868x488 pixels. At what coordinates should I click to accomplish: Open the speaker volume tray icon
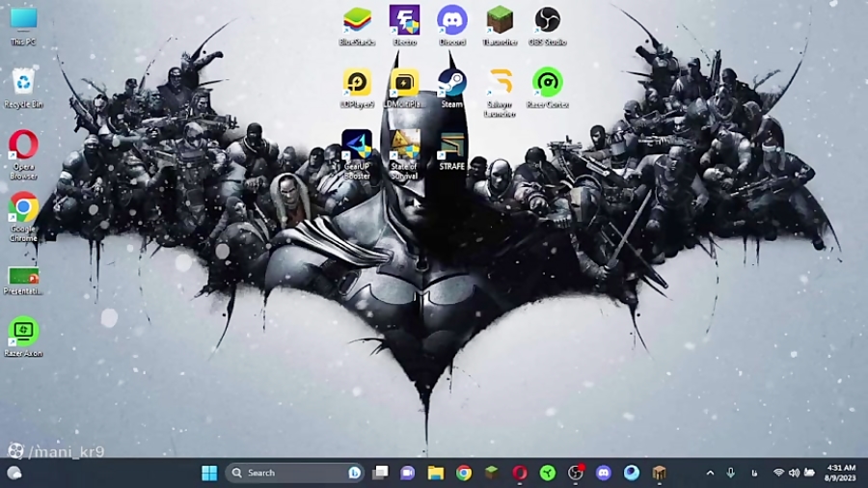(x=794, y=474)
